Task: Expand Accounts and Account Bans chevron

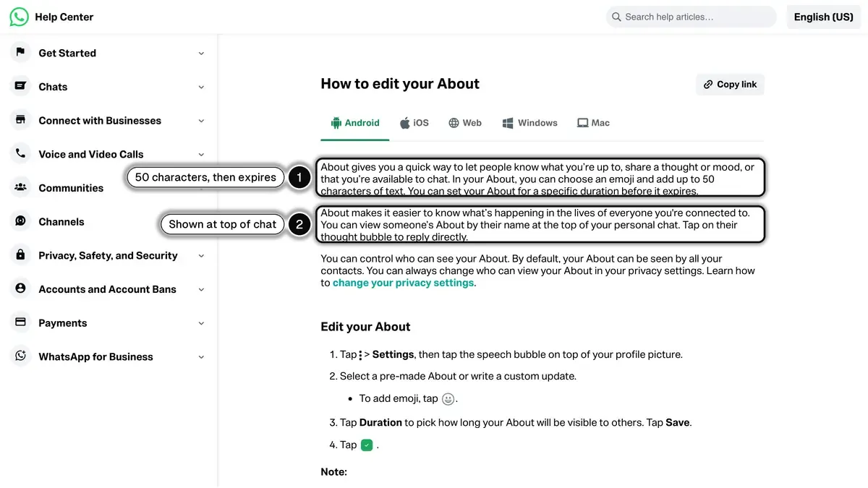Action: point(201,289)
